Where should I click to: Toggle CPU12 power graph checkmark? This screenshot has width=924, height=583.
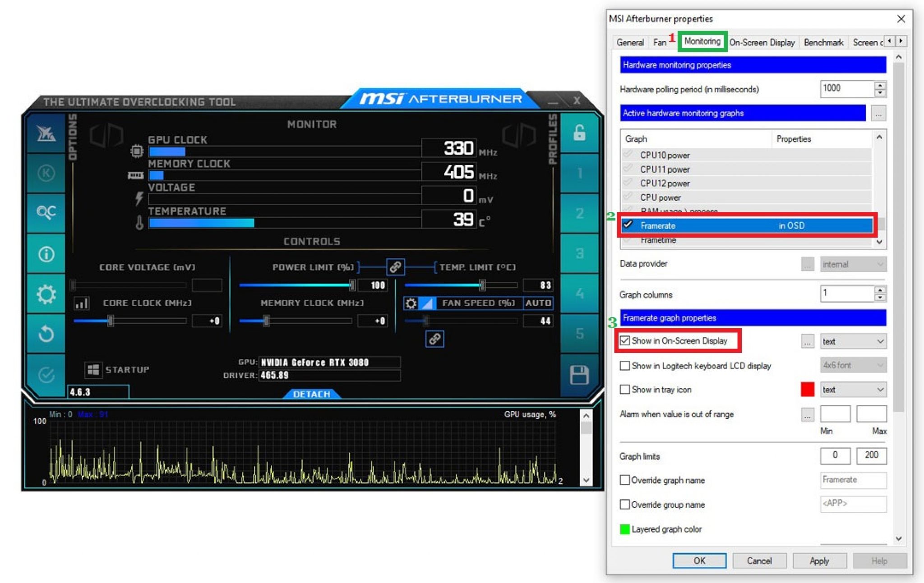click(628, 183)
